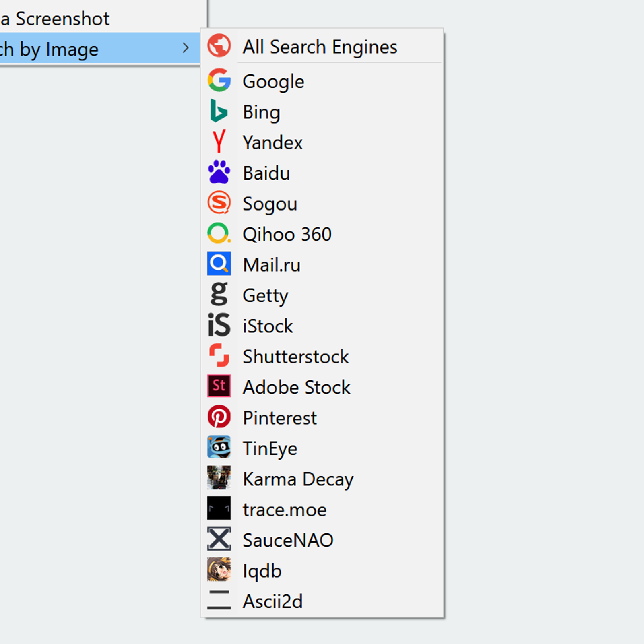The height and width of the screenshot is (644, 644).
Task: Pick the Sogou text entry
Action: (270, 204)
